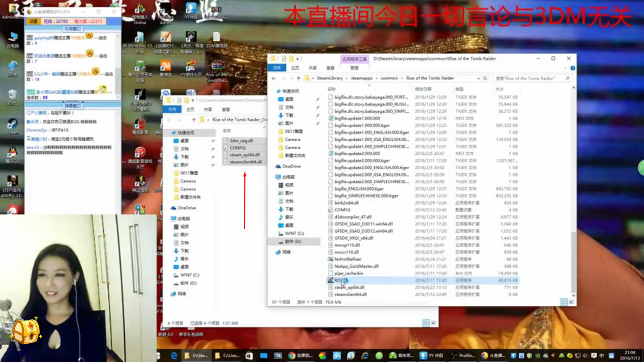The image size is (644, 362).
Task: Go up one folder in back Explorer window
Action: click(194, 120)
